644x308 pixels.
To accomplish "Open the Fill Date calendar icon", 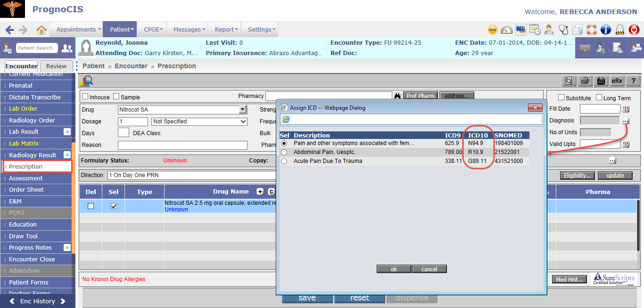I will pyautogui.click(x=626, y=109).
